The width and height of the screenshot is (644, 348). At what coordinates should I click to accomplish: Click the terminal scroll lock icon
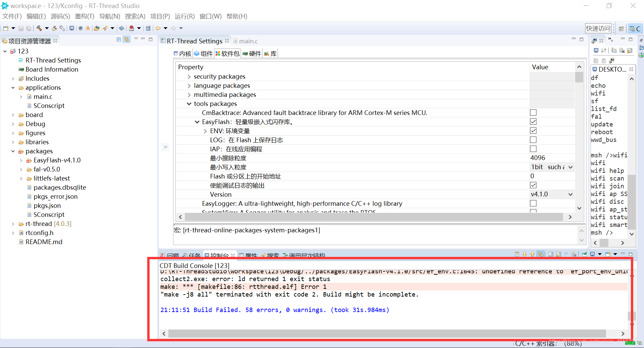630,50
